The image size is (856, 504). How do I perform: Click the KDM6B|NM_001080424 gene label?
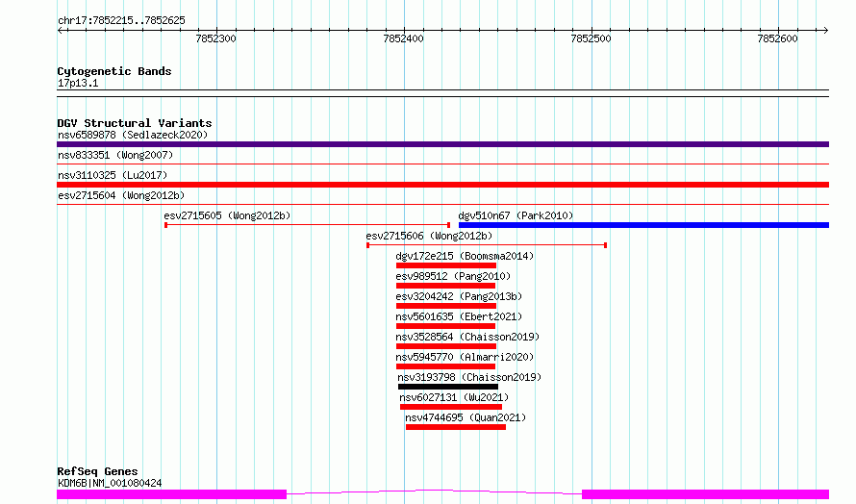110,483
